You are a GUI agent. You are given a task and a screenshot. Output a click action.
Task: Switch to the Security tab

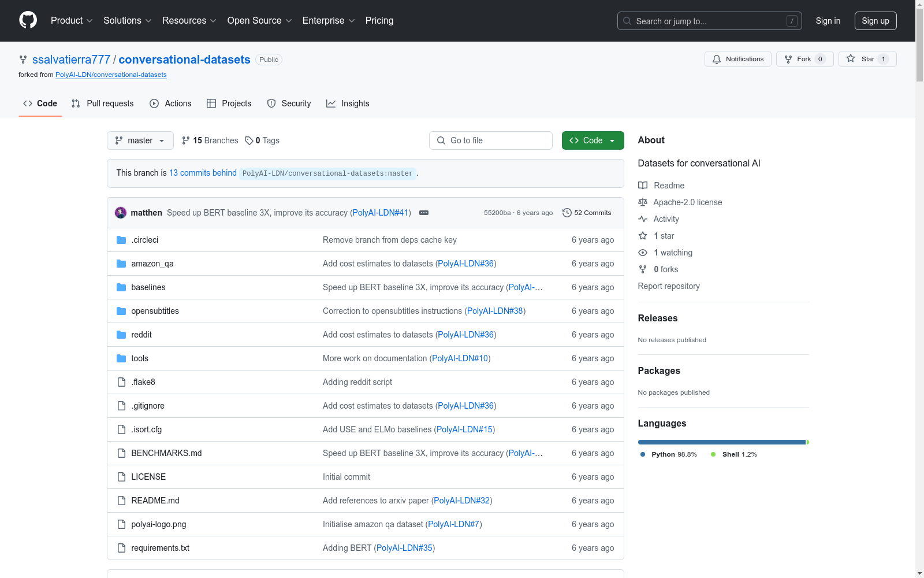coord(289,103)
